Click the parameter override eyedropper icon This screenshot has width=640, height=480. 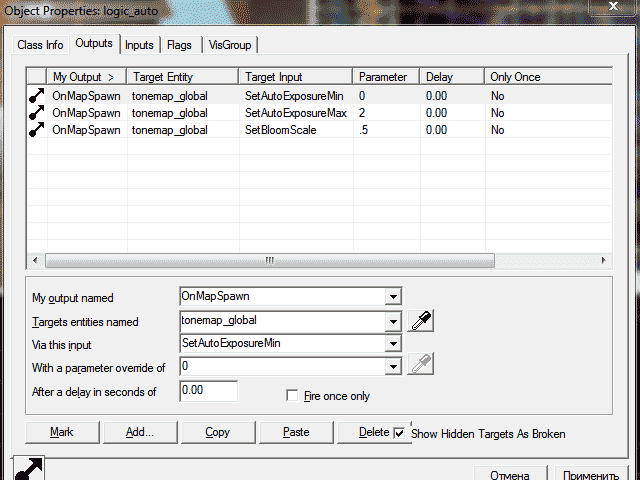click(x=423, y=366)
